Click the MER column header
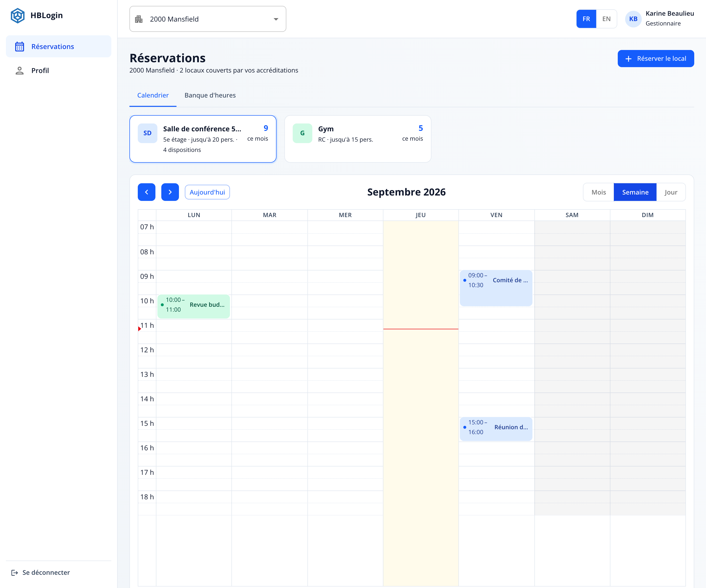The height and width of the screenshot is (588, 706). [x=345, y=215]
